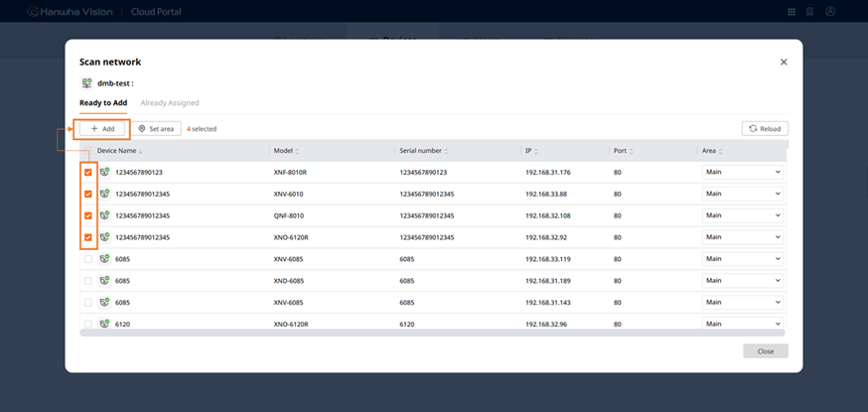Uncheck the XNF-8010R device checkbox
This screenshot has height=412, width=868.
88,173
